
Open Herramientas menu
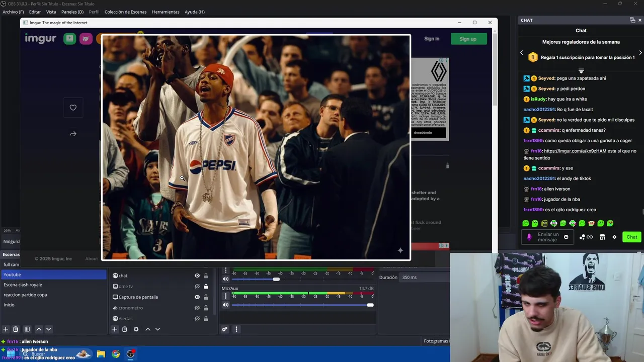tap(166, 12)
